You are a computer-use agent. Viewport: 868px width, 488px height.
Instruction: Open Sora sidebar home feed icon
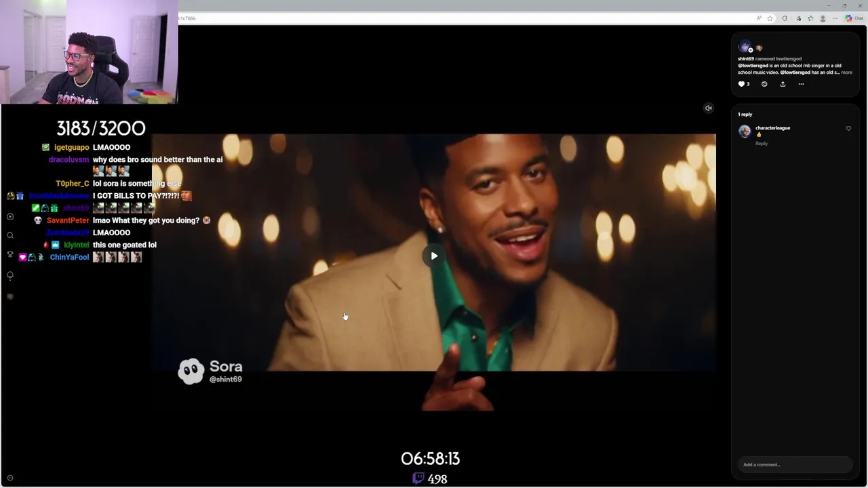[10, 216]
